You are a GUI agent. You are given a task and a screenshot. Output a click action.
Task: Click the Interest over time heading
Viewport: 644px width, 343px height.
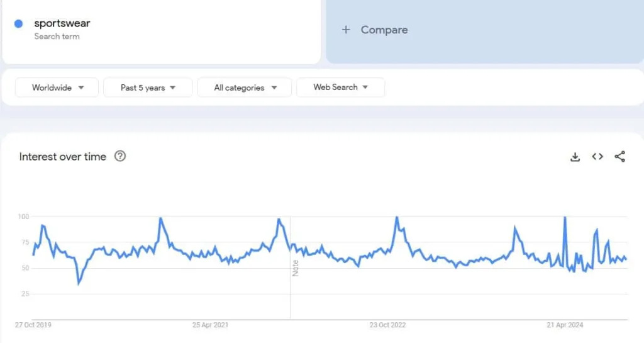(x=63, y=157)
